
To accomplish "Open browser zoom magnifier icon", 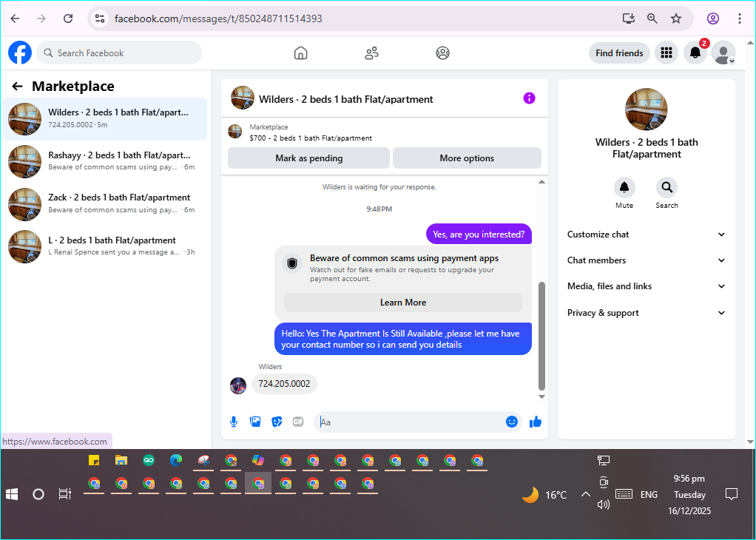I will point(652,18).
